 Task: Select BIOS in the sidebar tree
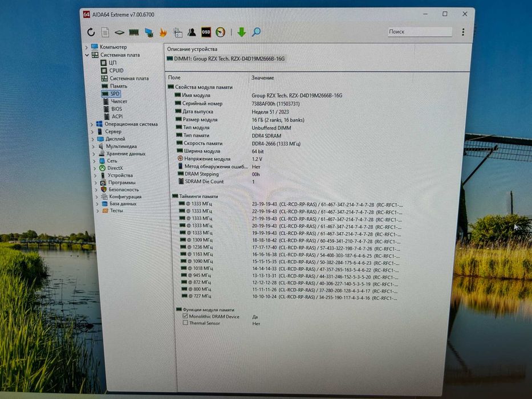[x=113, y=109]
